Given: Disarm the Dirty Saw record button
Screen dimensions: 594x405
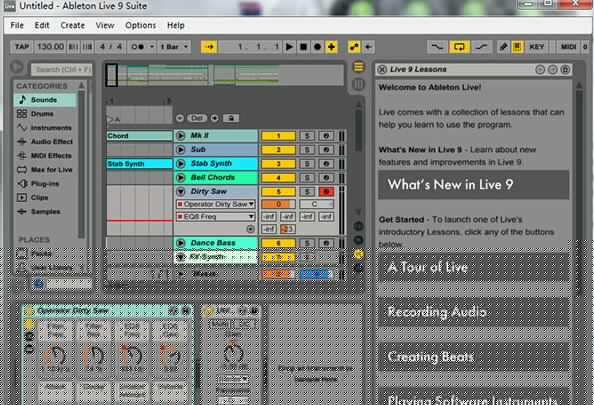Looking at the screenshot, I should click(x=326, y=192).
